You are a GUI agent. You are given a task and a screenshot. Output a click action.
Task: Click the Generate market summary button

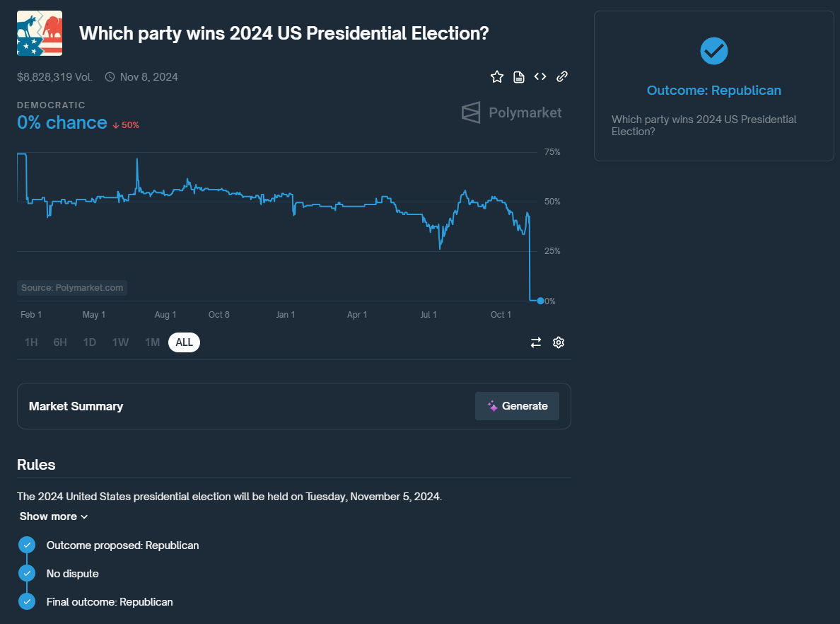pos(517,406)
